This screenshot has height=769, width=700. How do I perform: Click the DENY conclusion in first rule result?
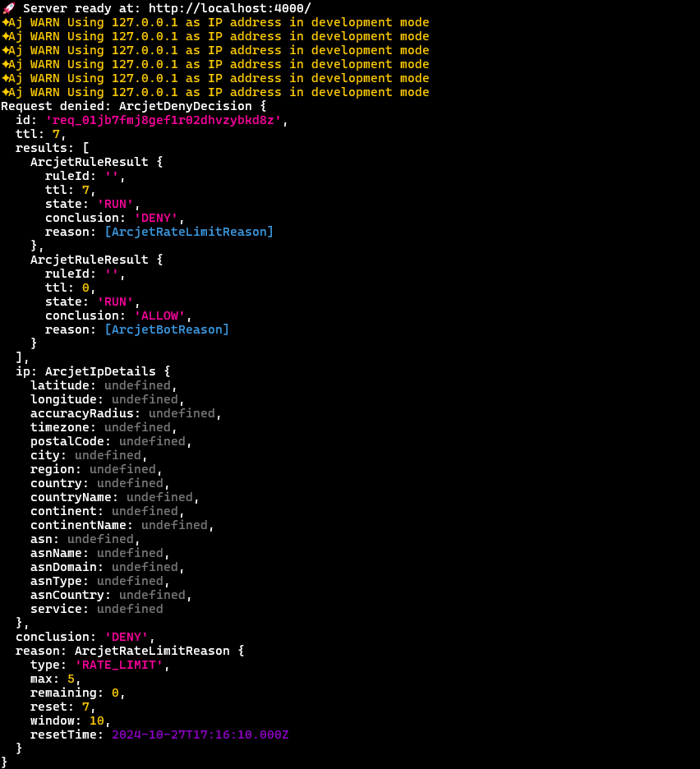156,218
